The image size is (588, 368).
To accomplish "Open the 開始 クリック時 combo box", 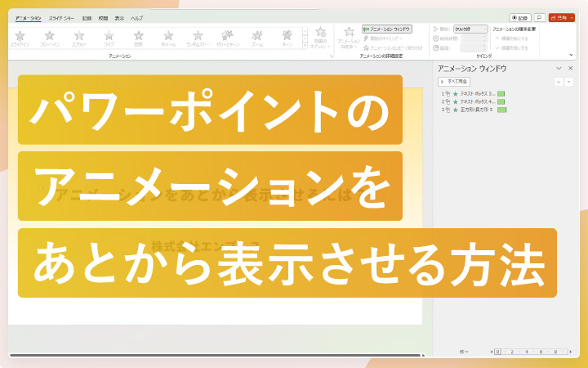I will click(x=470, y=29).
